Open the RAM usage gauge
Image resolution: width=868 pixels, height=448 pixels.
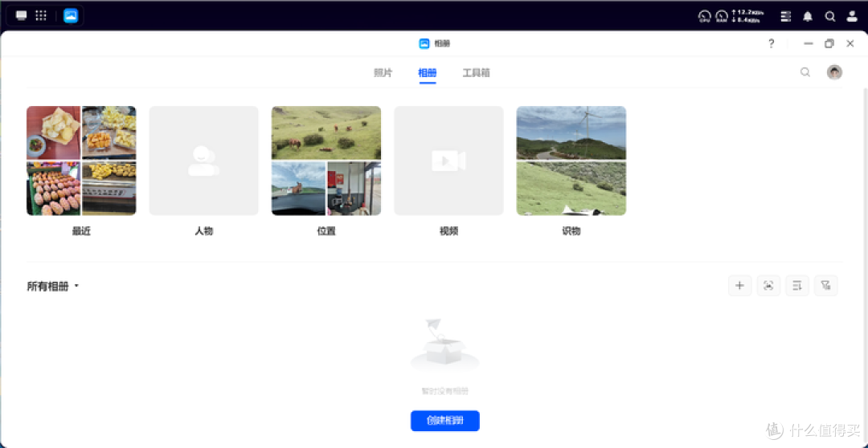(x=721, y=16)
